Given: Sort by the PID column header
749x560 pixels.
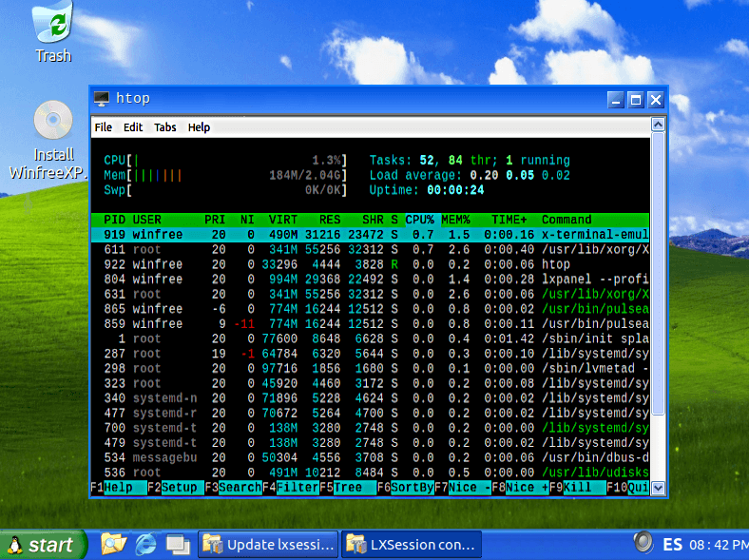Looking at the screenshot, I should tap(115, 220).
